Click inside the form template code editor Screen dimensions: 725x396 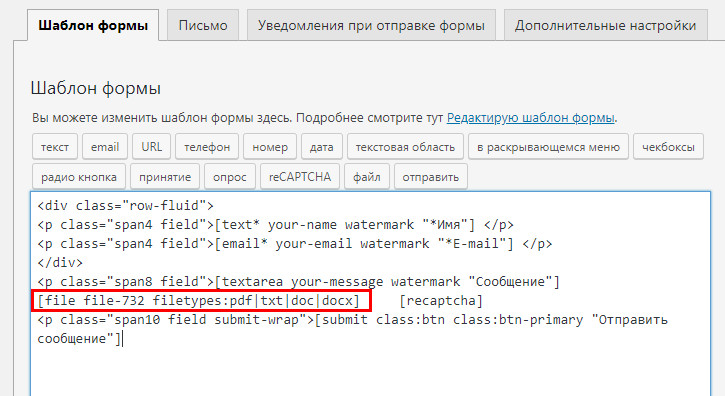370,294
